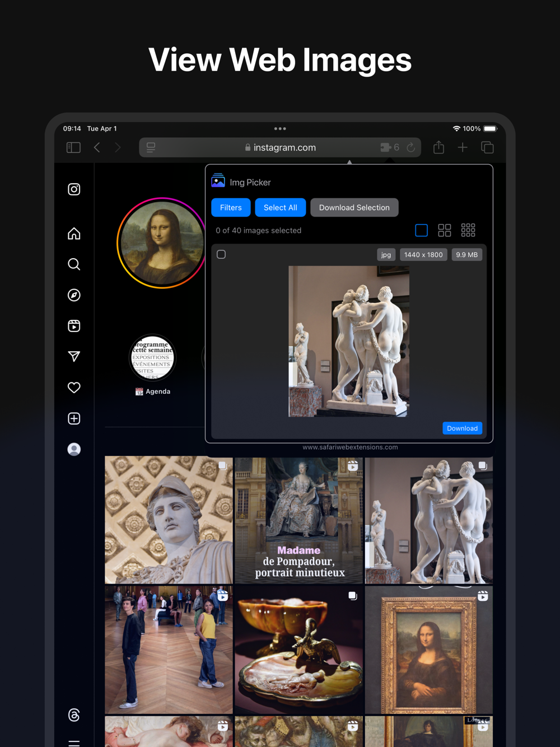
Task: Open the Reels icon in sidebar
Action: (x=74, y=326)
